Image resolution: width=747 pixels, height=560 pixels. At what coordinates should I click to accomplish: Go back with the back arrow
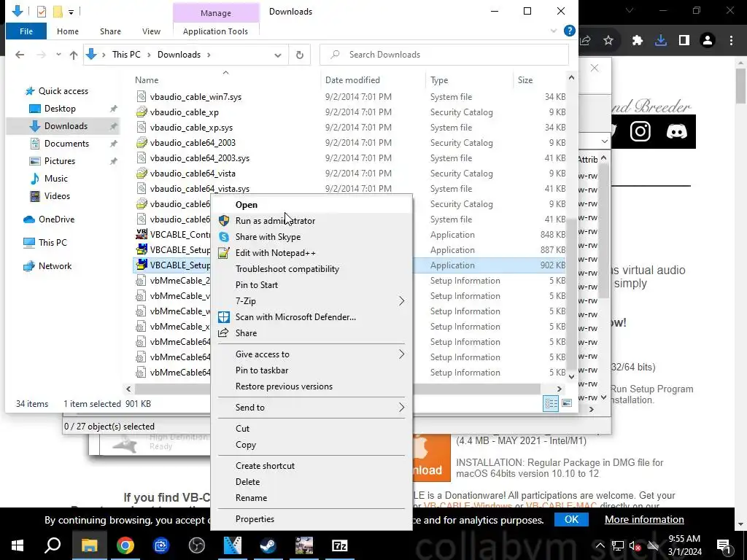coord(20,55)
